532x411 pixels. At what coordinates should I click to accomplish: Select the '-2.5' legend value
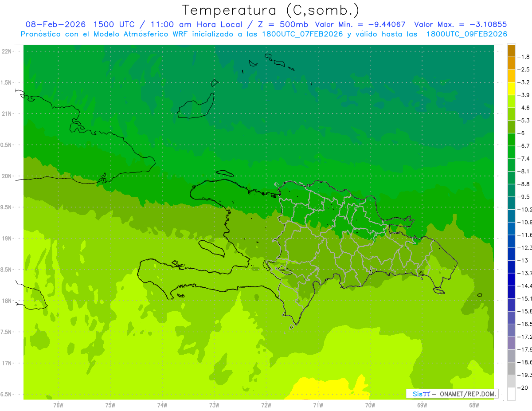pos(524,70)
